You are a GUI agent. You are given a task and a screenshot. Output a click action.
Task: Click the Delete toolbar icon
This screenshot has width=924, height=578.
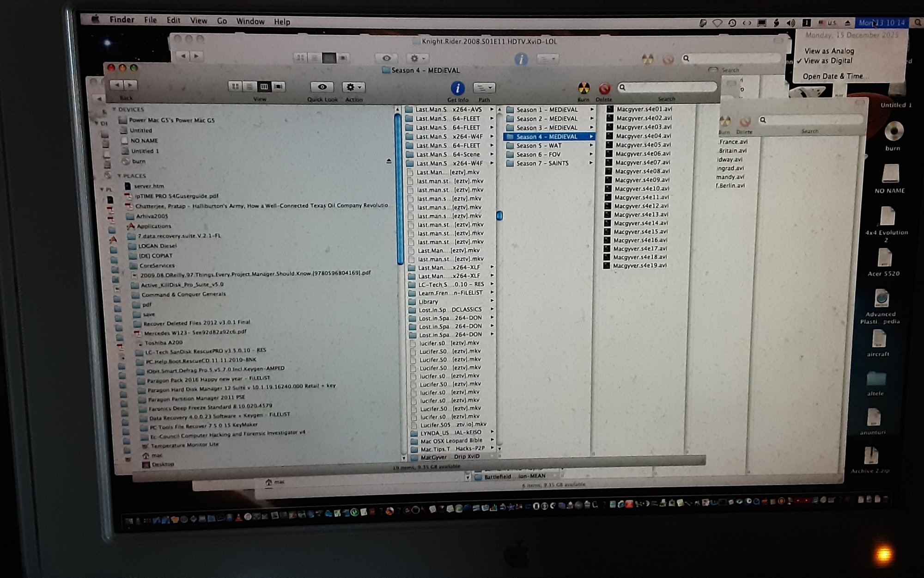604,88
